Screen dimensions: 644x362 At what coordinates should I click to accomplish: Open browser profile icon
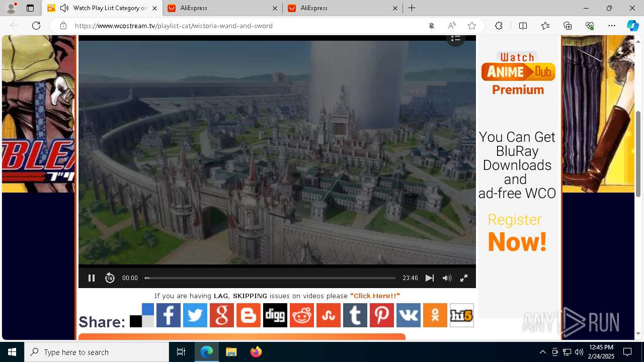click(11, 8)
